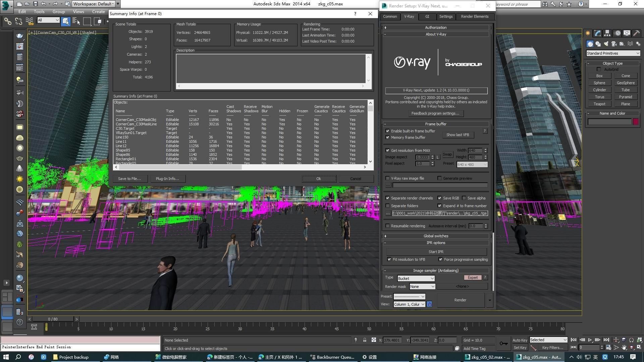Image resolution: width=644 pixels, height=362 pixels.
Task: Open the image sampler Type Bucket dropdown
Action: tap(416, 279)
